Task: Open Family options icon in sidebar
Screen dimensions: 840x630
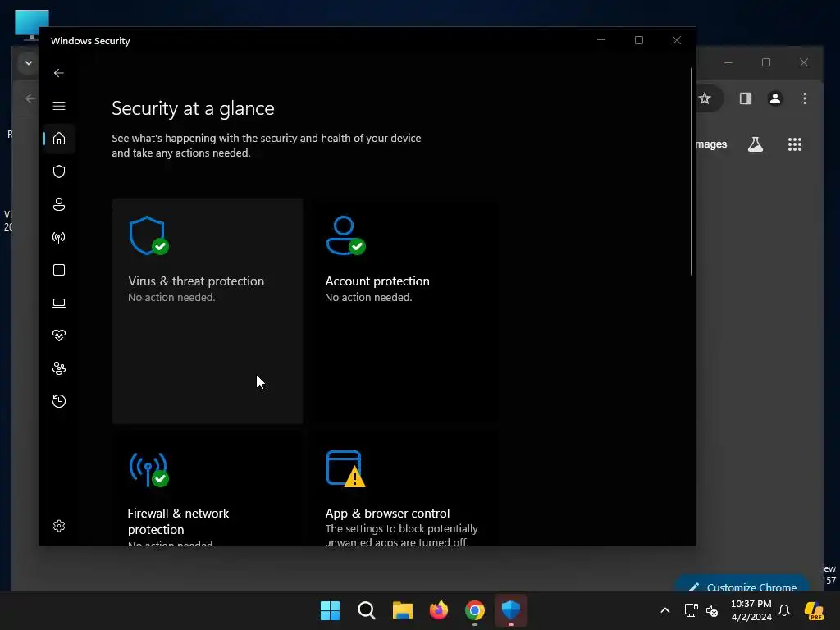Action: click(59, 368)
